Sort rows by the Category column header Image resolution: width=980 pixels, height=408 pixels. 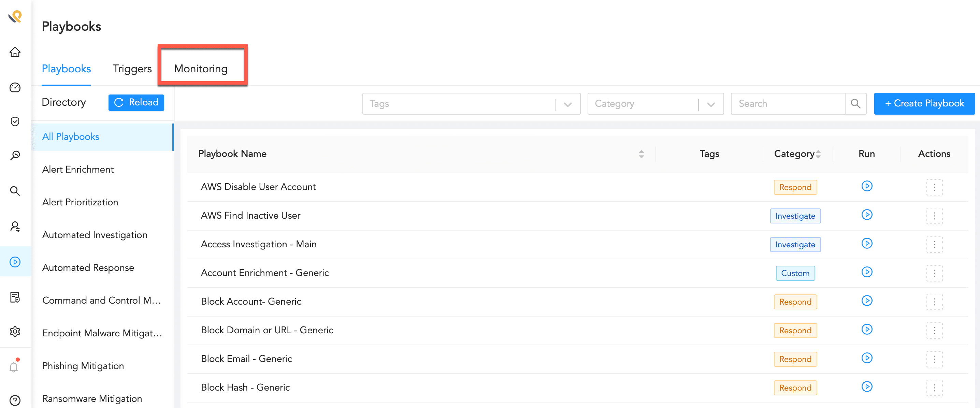click(797, 154)
